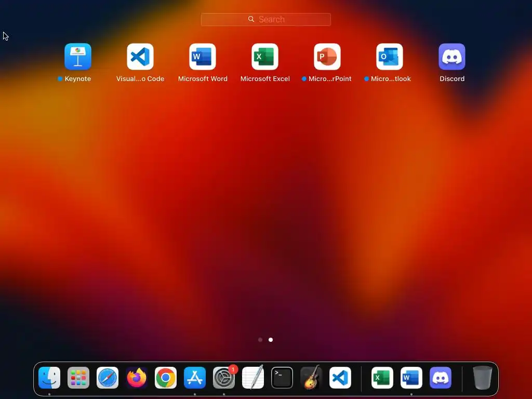532x399 pixels.
Task: Launch Microsoft PowerPoint from Launchpad
Action: pos(327,56)
